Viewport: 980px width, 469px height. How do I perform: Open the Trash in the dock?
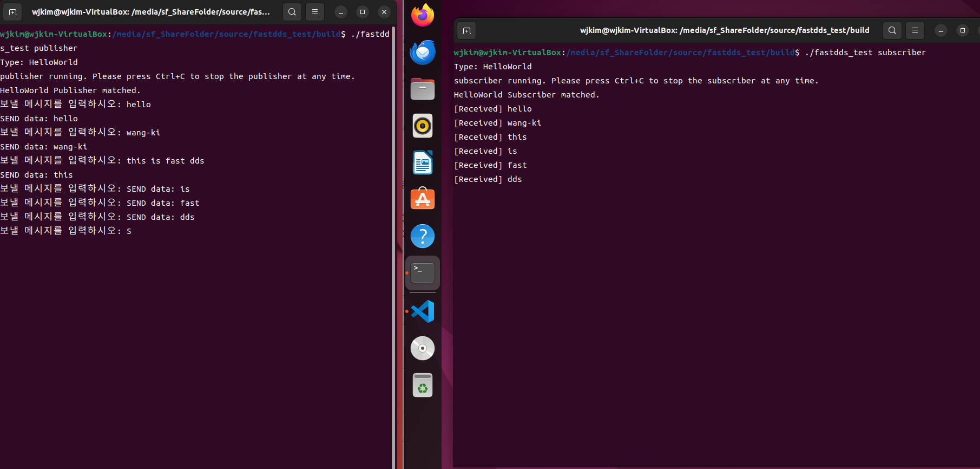[x=423, y=385]
